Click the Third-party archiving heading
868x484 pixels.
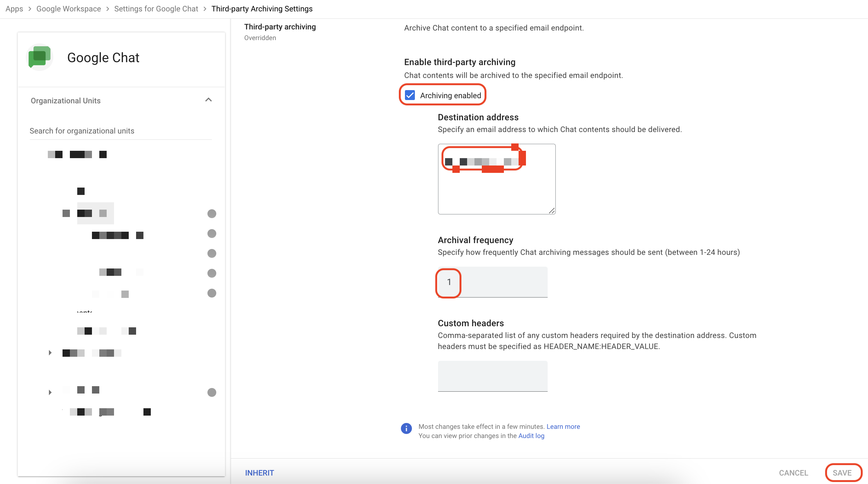click(280, 27)
